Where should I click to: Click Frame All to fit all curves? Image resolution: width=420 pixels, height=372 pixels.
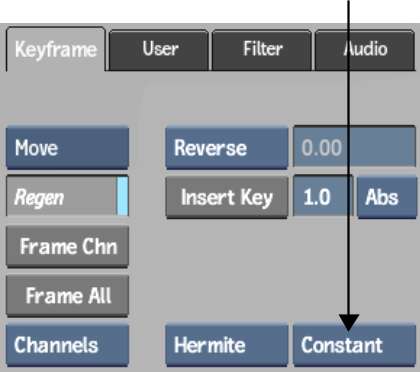click(67, 296)
